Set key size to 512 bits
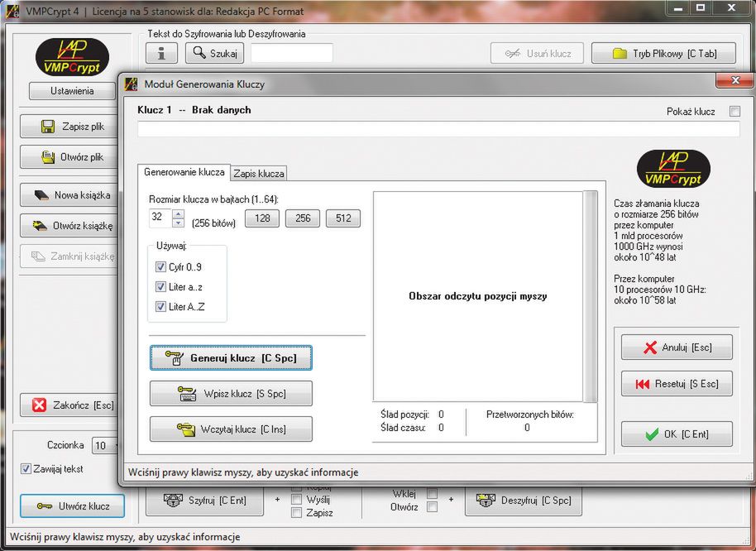This screenshot has width=756, height=551. [x=343, y=218]
